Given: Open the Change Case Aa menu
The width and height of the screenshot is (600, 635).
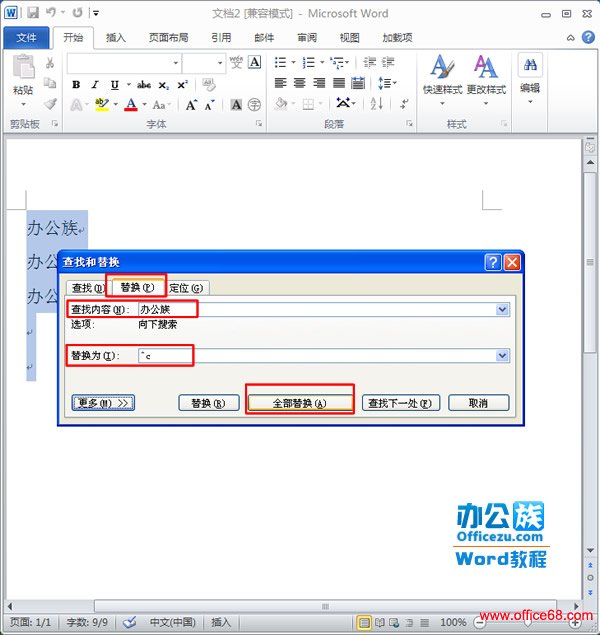Looking at the screenshot, I should pos(162,105).
